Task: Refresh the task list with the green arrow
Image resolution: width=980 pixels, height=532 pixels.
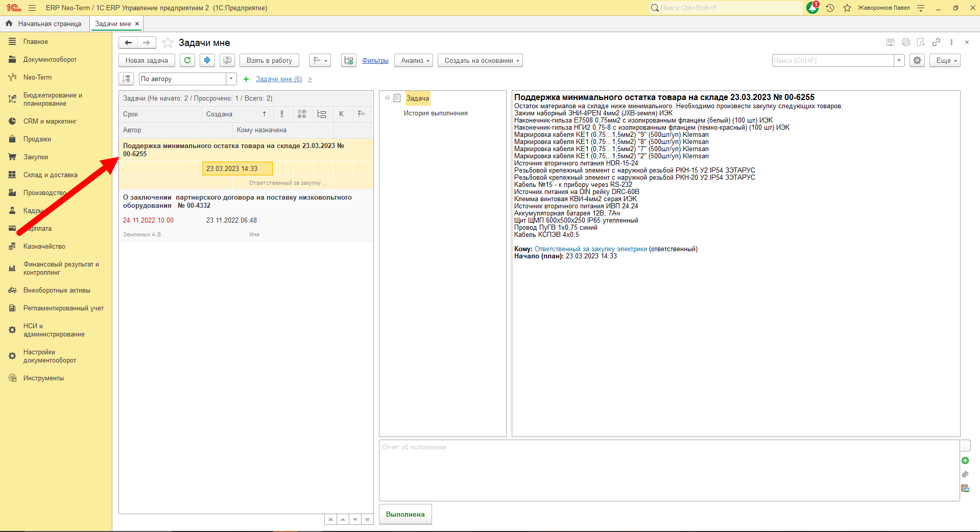Action: pyautogui.click(x=187, y=60)
